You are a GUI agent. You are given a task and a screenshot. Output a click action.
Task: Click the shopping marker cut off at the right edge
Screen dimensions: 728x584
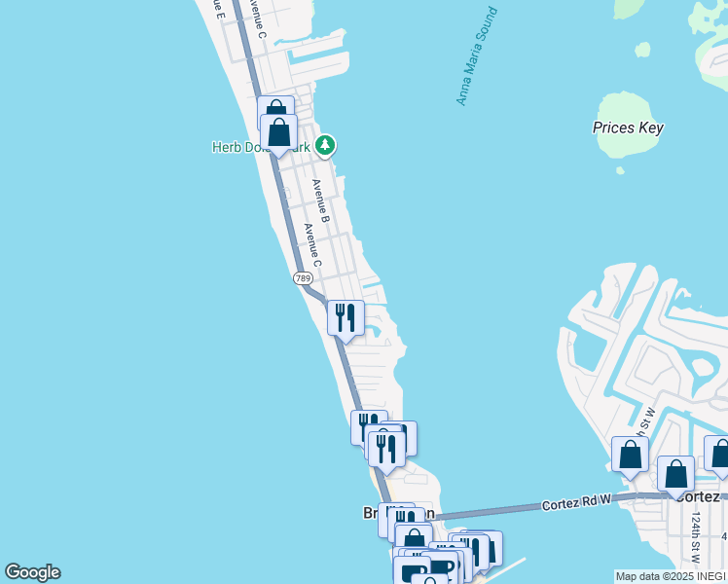pyautogui.click(x=716, y=456)
